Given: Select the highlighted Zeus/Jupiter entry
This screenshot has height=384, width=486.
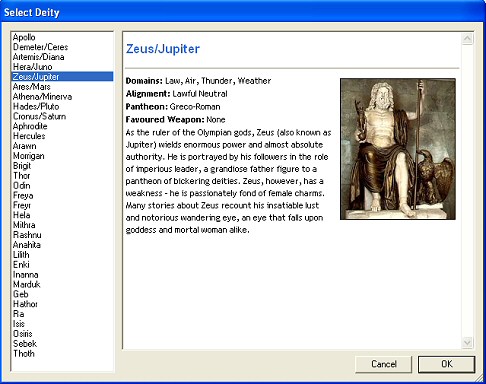Looking at the screenshot, I should point(62,77).
